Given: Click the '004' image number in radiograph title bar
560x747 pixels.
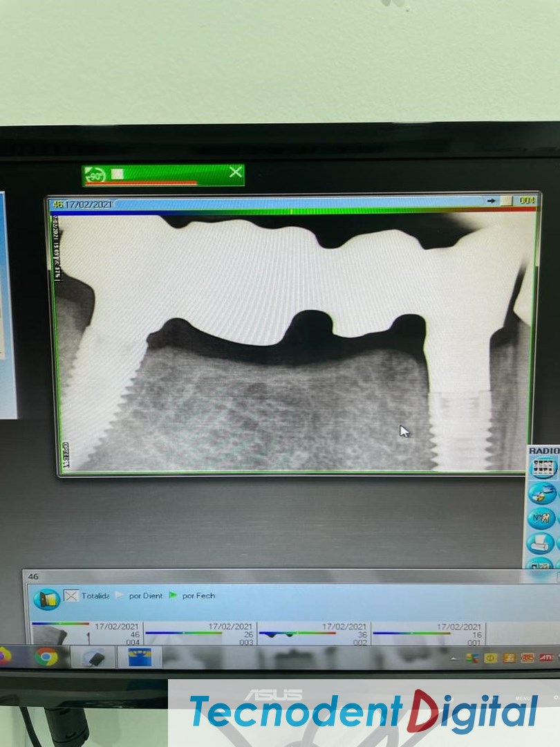Looking at the screenshot, I should click(527, 201).
